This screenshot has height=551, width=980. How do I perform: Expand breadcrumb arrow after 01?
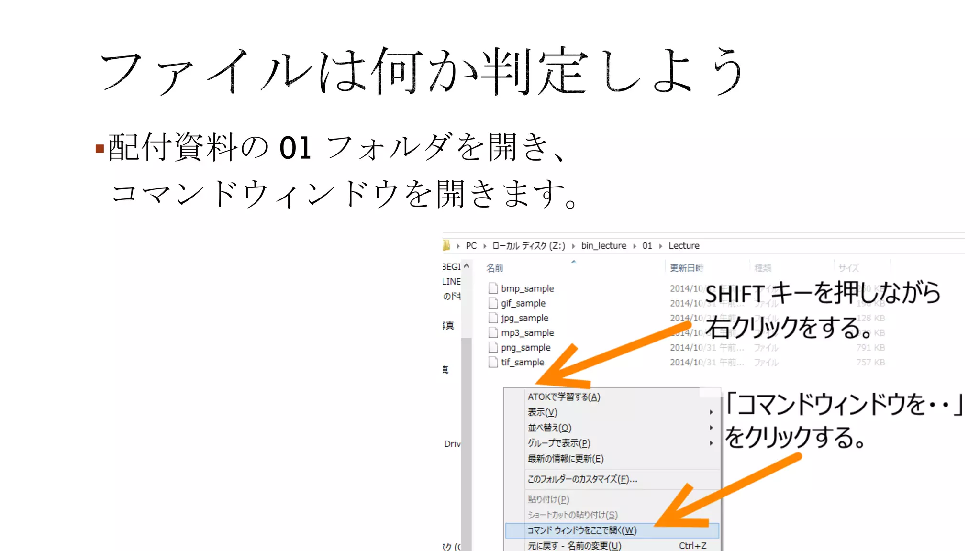click(660, 246)
